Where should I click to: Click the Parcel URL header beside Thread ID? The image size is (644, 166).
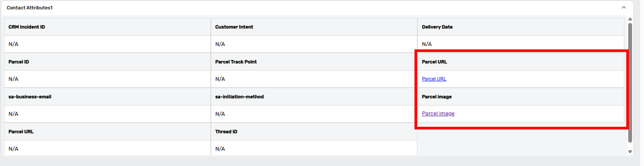21,132
